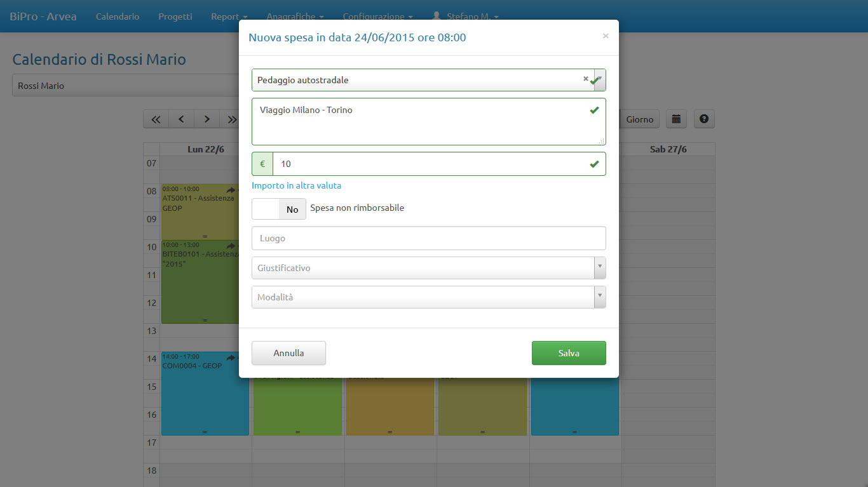The image size is (868, 487).
Task: Click the Viaggio Milano - Torino description box
Action: pyautogui.click(x=419, y=121)
